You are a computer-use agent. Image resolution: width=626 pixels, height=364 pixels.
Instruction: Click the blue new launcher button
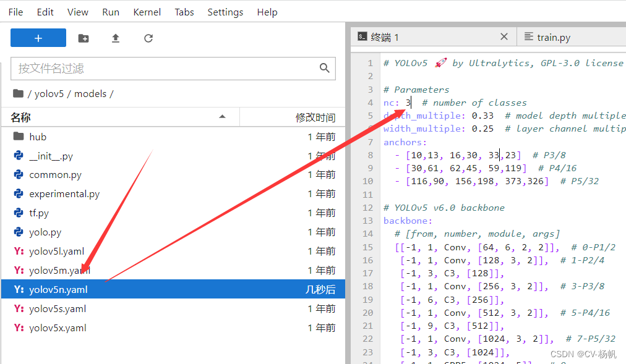(x=38, y=38)
